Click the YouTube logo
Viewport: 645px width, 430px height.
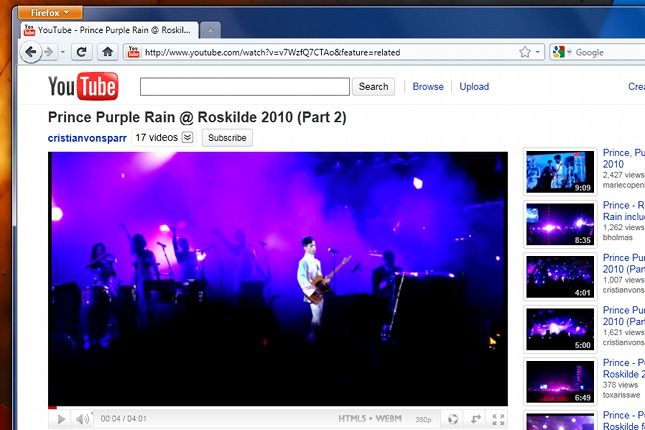[x=83, y=86]
